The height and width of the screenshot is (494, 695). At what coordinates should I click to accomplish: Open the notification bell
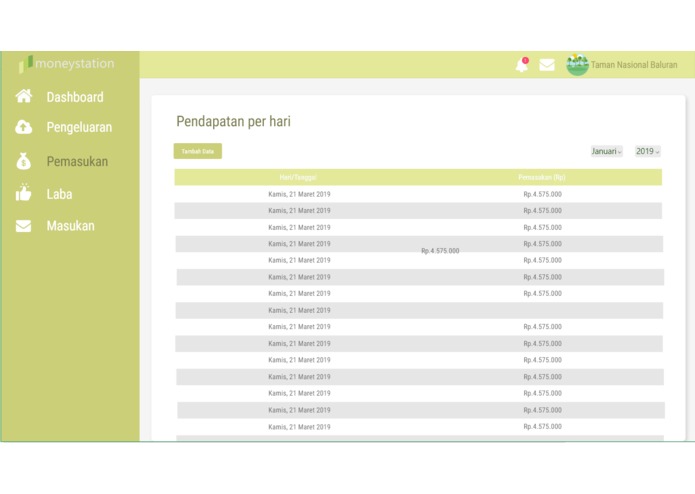[522, 65]
